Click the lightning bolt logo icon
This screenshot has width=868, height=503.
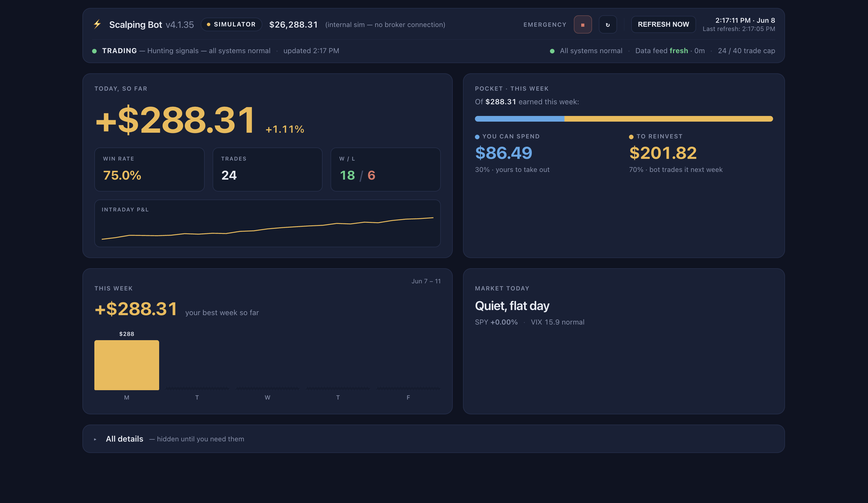click(x=97, y=24)
